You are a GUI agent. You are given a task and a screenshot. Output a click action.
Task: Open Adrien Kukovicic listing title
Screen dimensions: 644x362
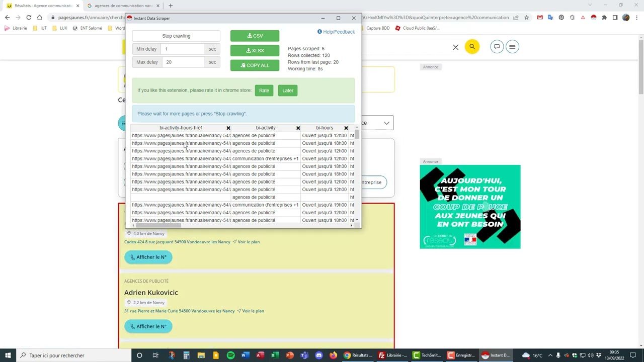(151, 293)
